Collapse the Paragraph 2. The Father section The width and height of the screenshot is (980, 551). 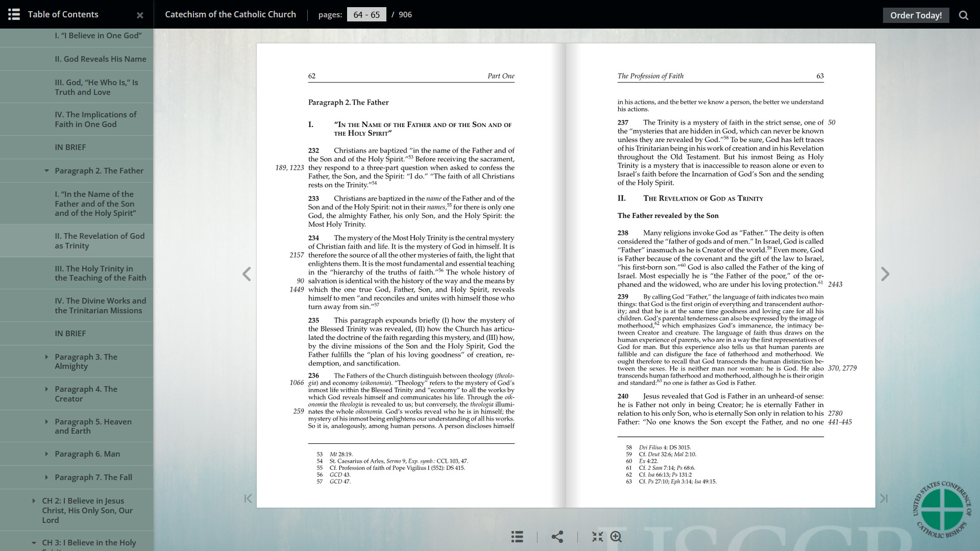(x=46, y=171)
